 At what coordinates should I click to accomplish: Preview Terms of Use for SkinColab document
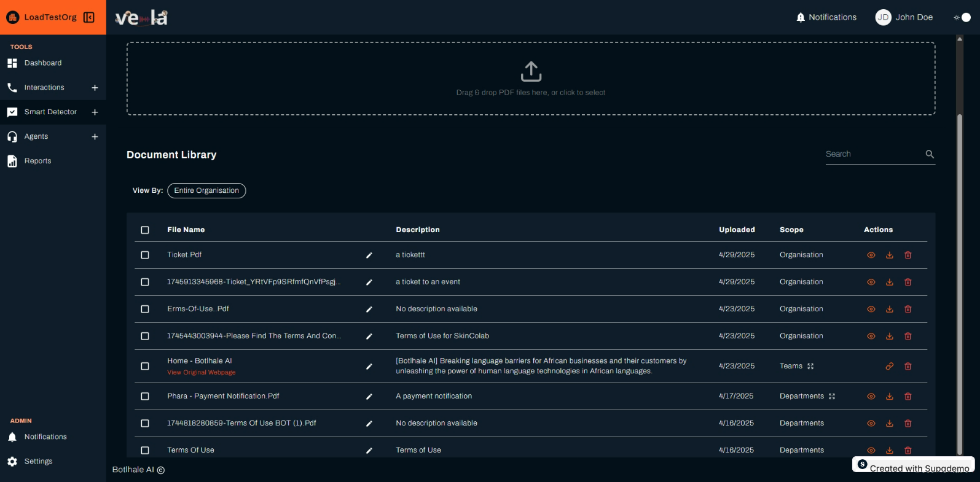871,336
